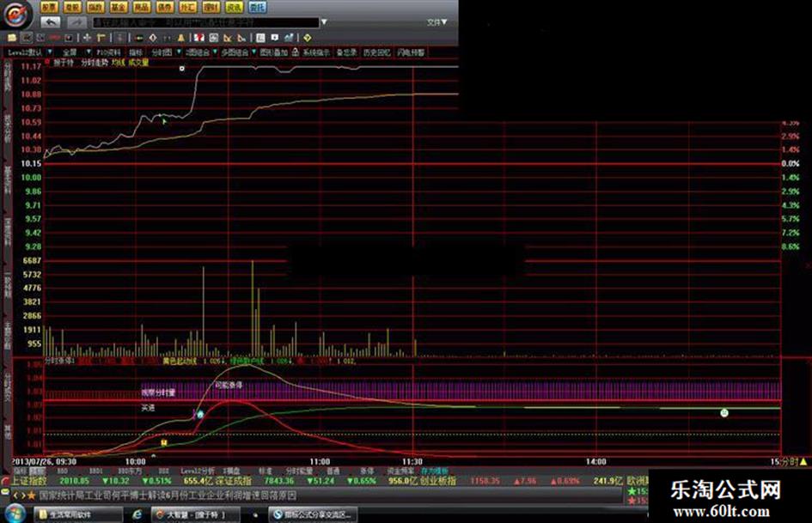Screen dimensions: 812x523
Task: Click the red-white grid icon in toolbar
Action: [x=198, y=38]
